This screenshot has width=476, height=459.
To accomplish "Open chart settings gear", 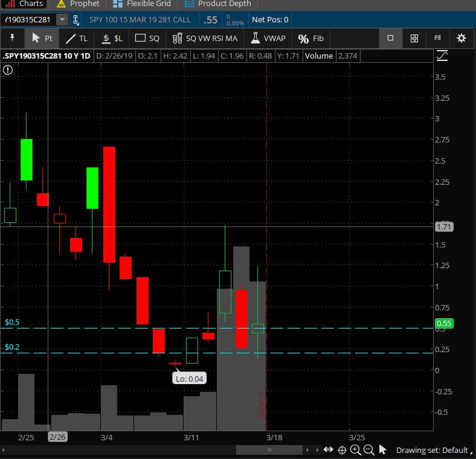I will coord(461,38).
